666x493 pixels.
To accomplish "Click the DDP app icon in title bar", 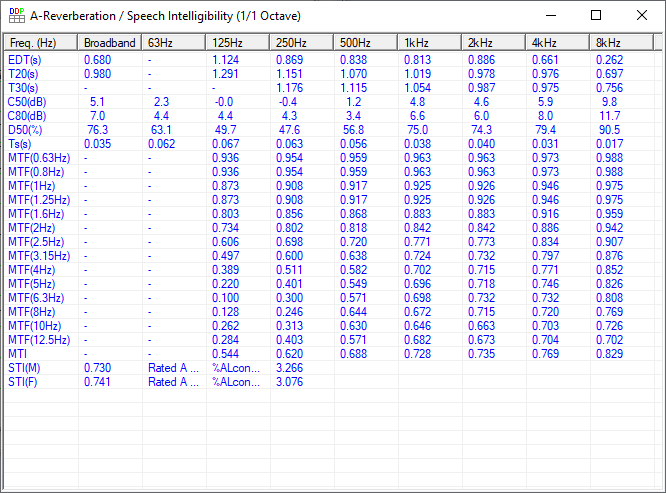I will tap(16, 16).
